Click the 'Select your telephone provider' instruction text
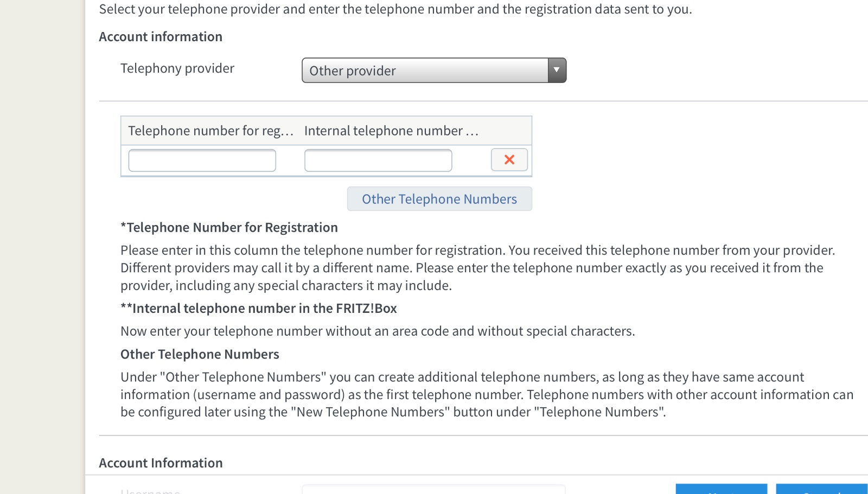Viewport: 868px width, 494px height. point(395,9)
